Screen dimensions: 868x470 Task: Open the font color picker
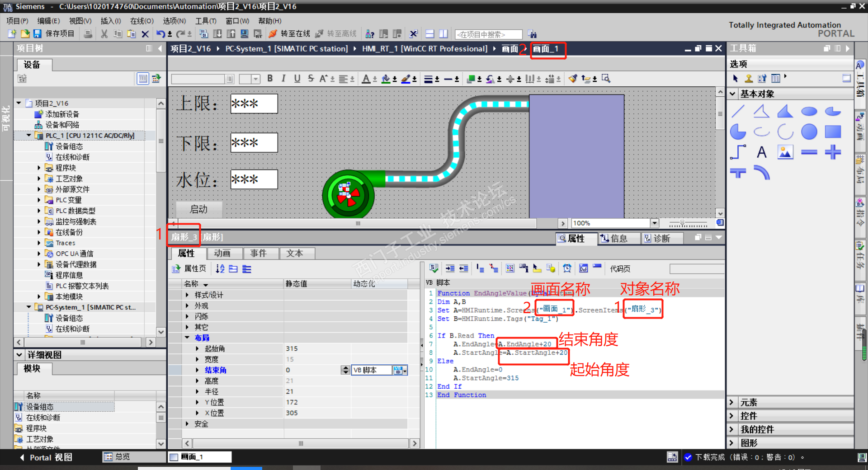370,79
